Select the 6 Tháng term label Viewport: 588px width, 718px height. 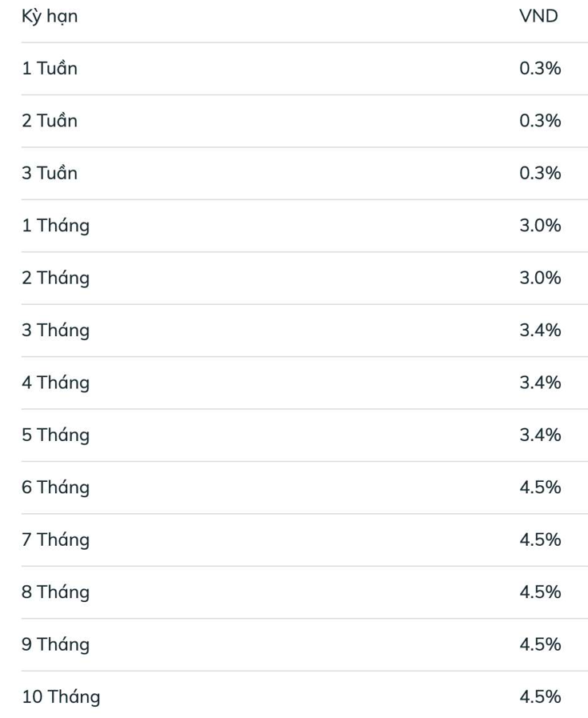[x=55, y=487]
